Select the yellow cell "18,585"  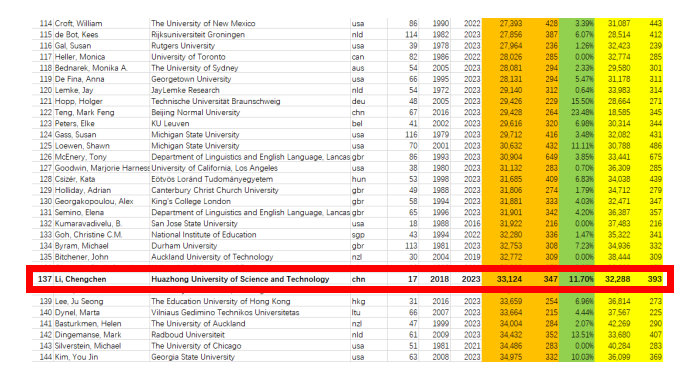[x=619, y=112]
